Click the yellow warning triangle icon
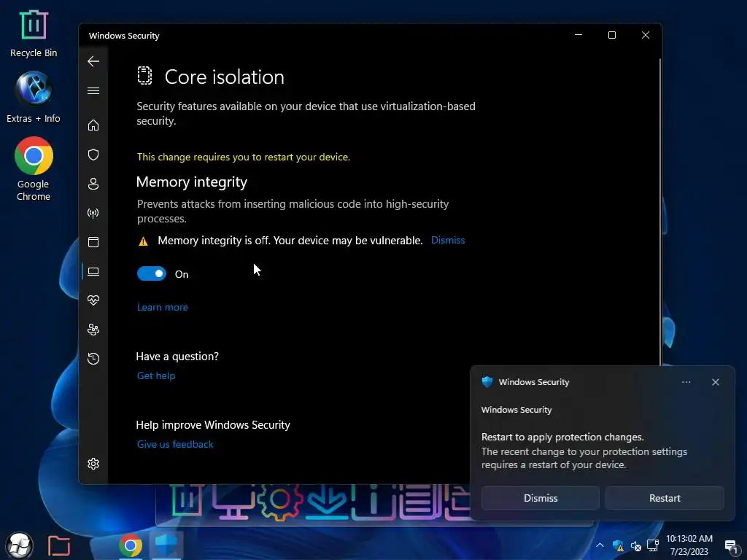Viewport: 747px width, 560px height. (143, 241)
